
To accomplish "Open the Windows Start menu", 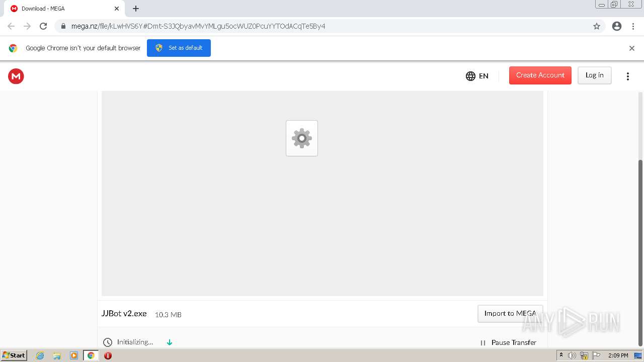I will (14, 355).
